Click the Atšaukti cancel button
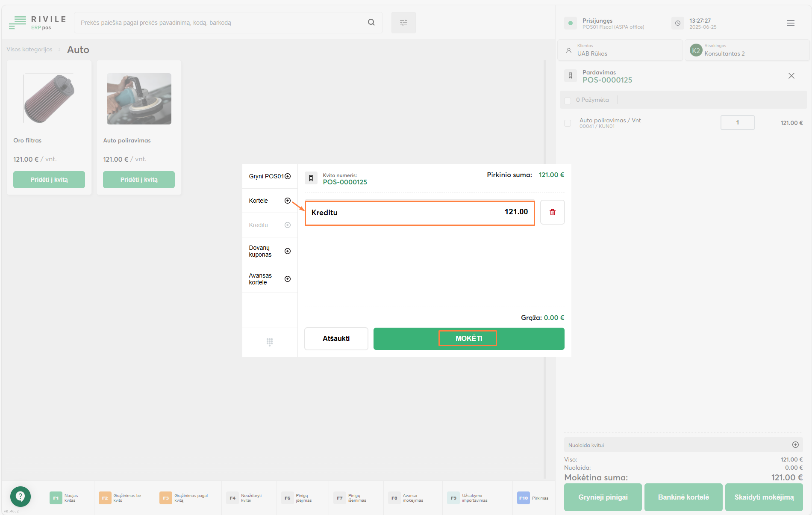 coord(336,338)
